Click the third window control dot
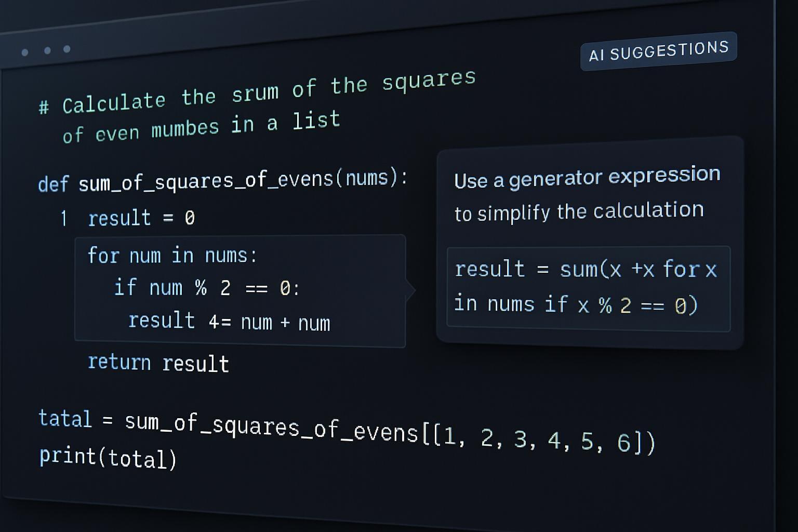Screen dimensions: 798x532 tap(66, 49)
